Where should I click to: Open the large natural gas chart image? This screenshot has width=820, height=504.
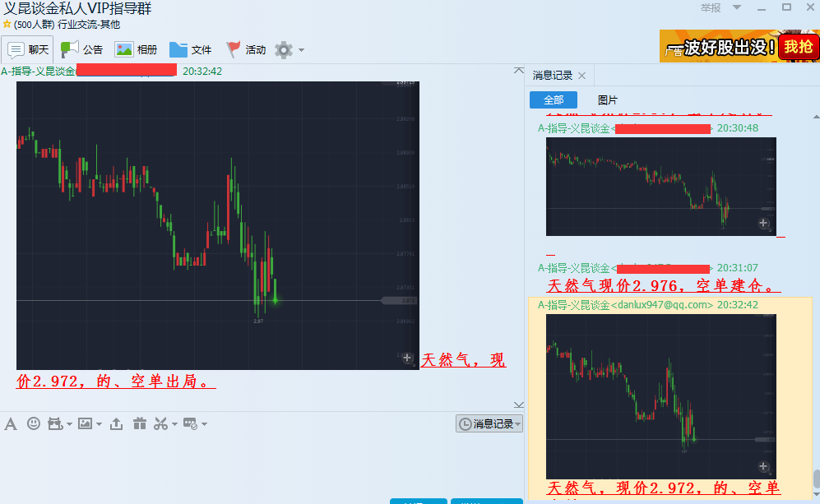click(218, 225)
